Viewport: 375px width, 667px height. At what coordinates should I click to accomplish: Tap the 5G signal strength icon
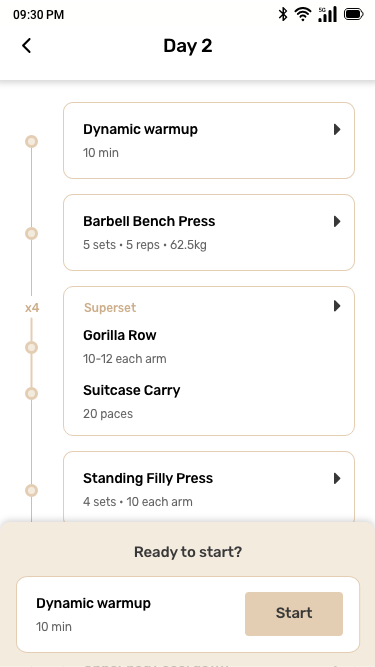point(327,14)
